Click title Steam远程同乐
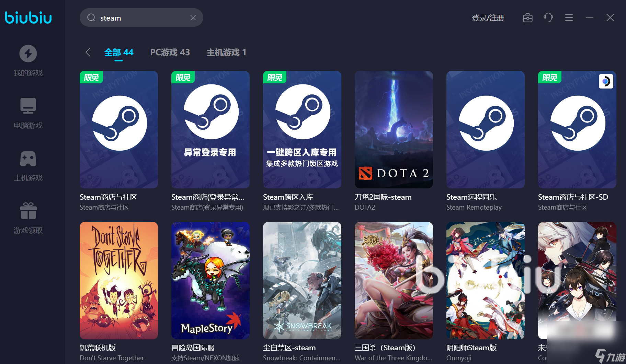Viewport: 626px width, 364px height. click(x=471, y=197)
